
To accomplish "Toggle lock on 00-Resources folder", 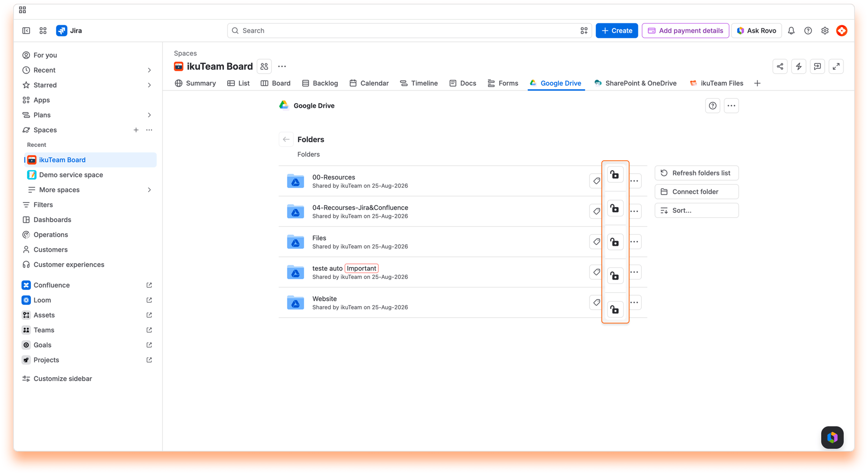I will [x=615, y=175].
